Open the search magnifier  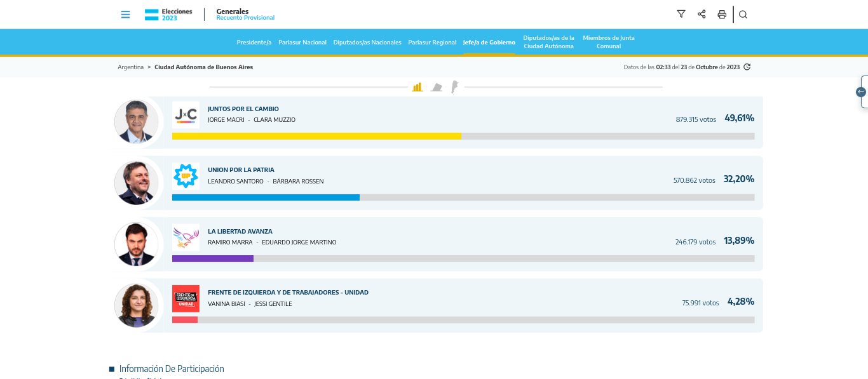(x=743, y=15)
